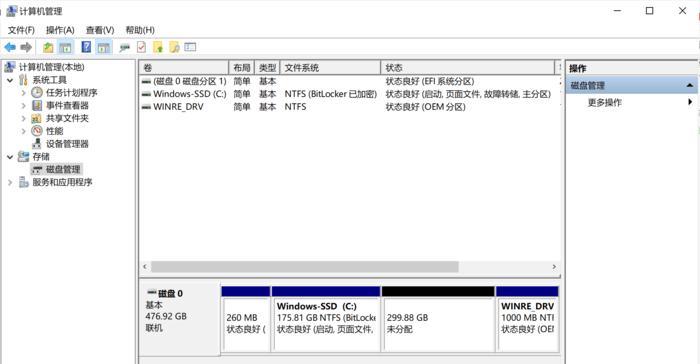
Task: Collapse the 存储 node arrow
Action: [x=10, y=157]
